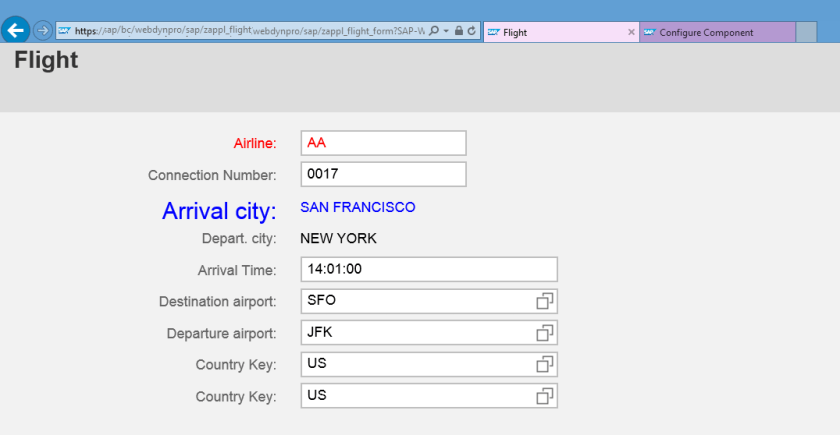Click the Flight page heading
Viewport: 840px width, 435px height.
(46, 60)
